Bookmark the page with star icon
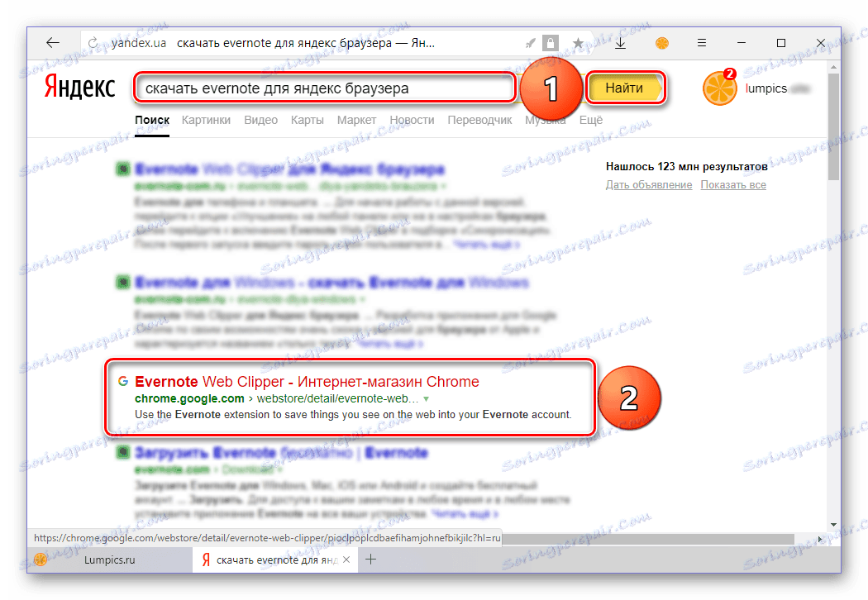This screenshot has width=868, height=600. pyautogui.click(x=578, y=43)
